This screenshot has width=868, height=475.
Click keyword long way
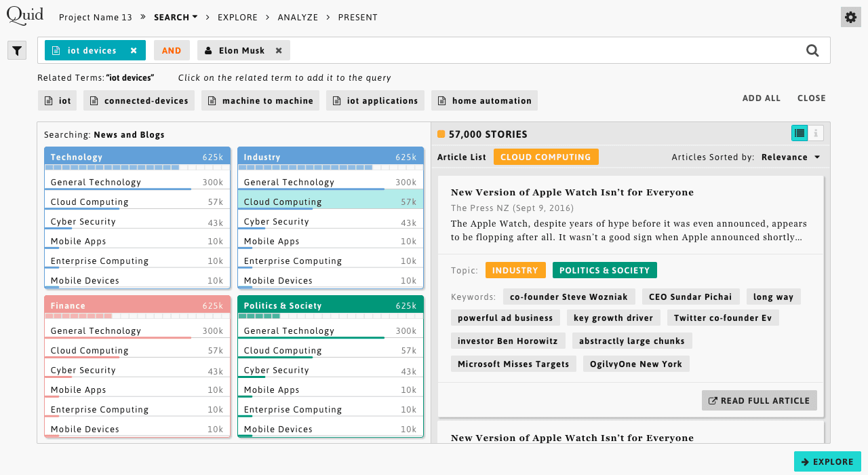[x=774, y=297]
